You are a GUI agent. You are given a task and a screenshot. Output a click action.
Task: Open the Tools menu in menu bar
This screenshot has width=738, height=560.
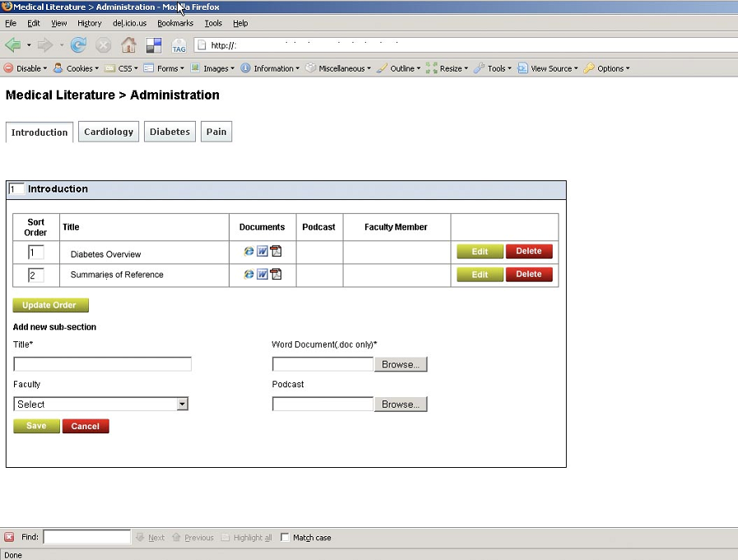[213, 23]
